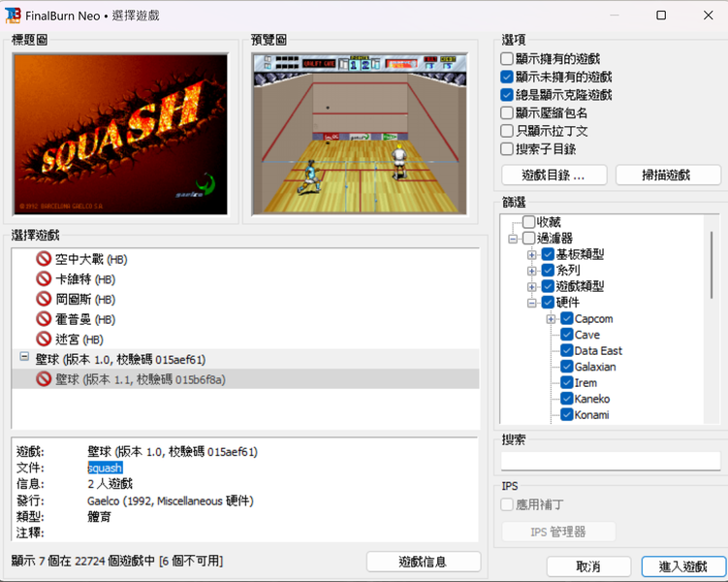Image resolution: width=728 pixels, height=582 pixels.
Task: Click the unavailable icon beside 卡維特 (HB)
Action: click(44, 278)
